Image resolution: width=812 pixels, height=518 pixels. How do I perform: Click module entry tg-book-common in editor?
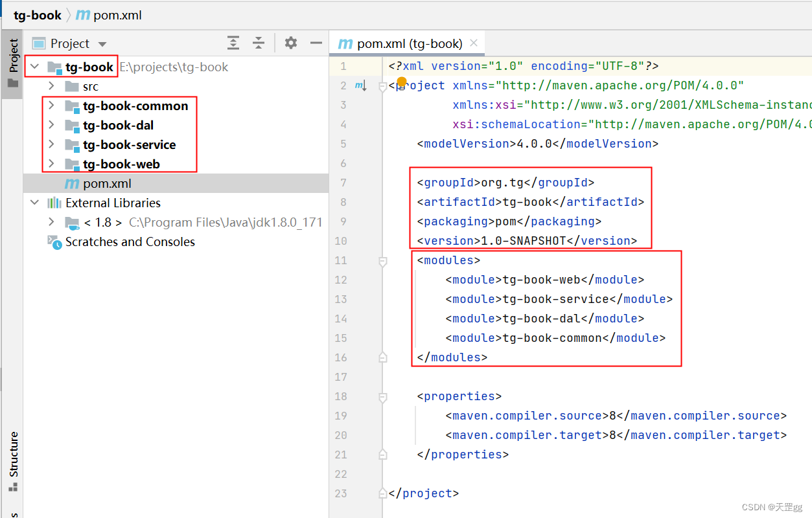[x=552, y=338]
